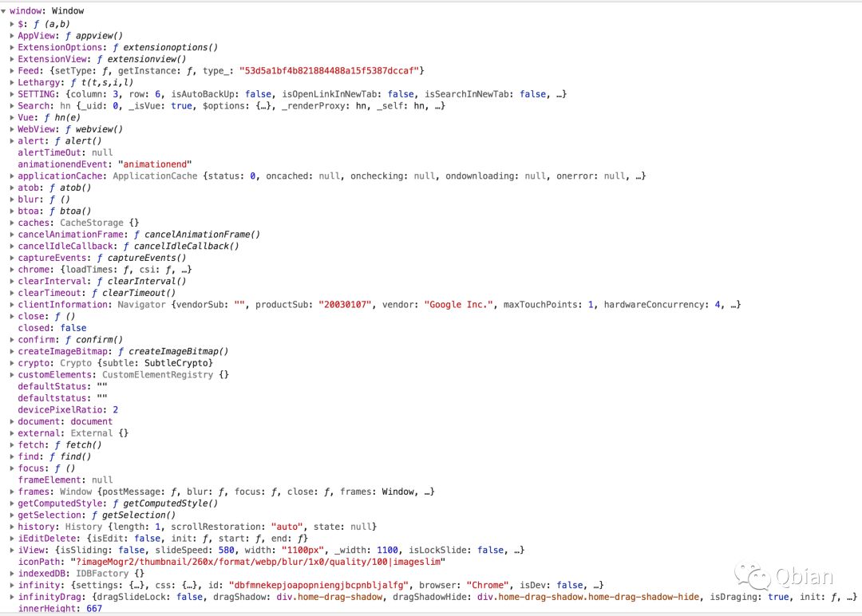The width and height of the screenshot is (862, 616).
Task: Expand the $ function property
Action: tap(11, 24)
